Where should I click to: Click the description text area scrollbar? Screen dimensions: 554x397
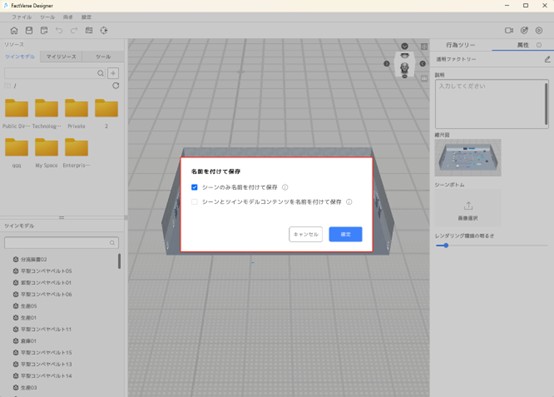546,103
